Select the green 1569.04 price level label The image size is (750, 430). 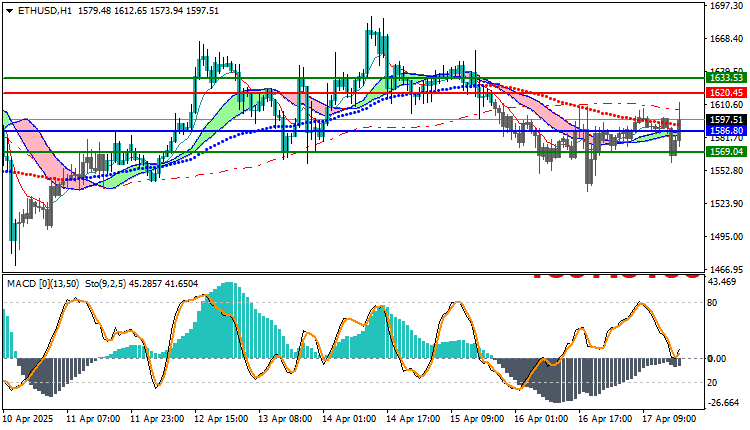[x=727, y=152]
